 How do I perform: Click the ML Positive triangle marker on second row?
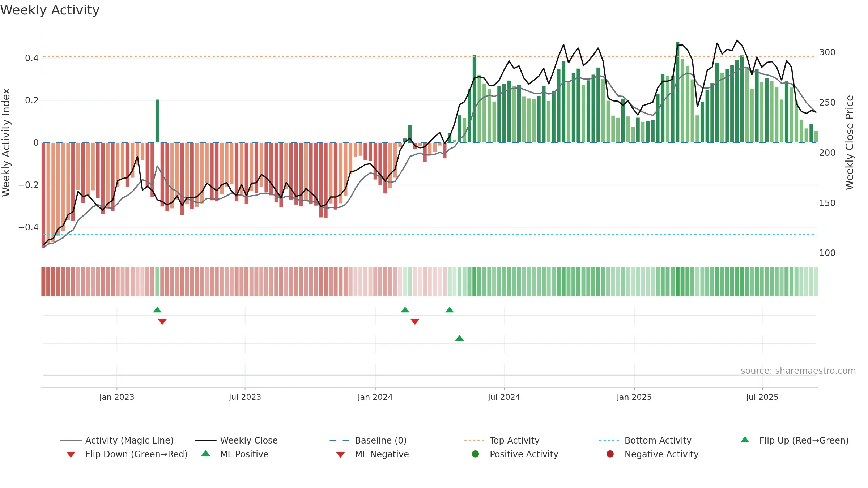(x=459, y=338)
